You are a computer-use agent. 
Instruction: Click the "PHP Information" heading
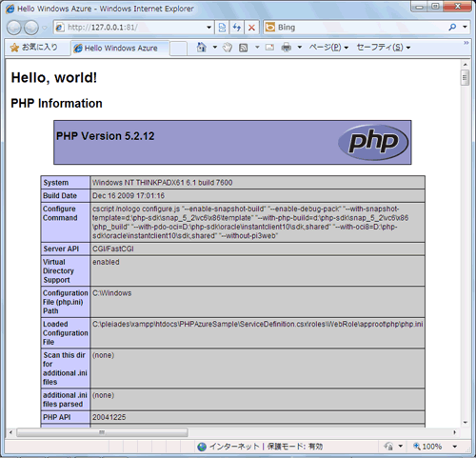pos(56,104)
